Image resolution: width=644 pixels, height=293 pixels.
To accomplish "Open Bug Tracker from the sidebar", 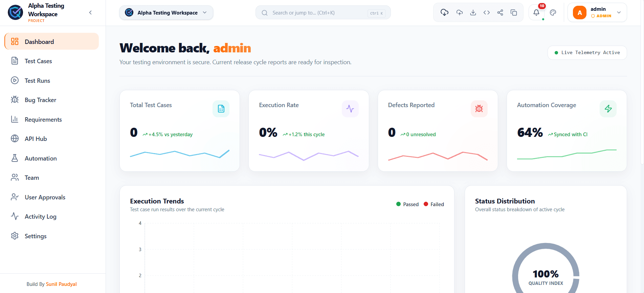I will [x=52, y=100].
